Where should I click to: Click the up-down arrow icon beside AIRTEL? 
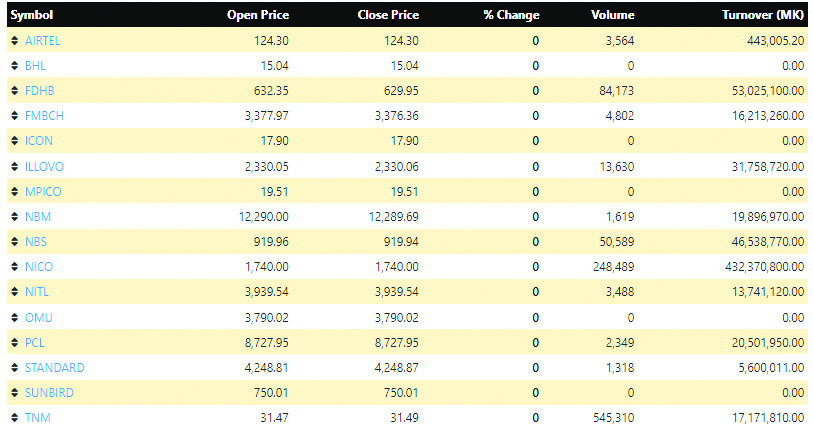(x=14, y=40)
